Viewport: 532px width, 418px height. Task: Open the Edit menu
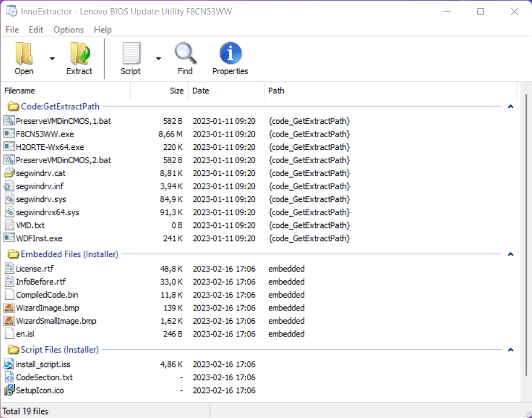click(x=36, y=30)
